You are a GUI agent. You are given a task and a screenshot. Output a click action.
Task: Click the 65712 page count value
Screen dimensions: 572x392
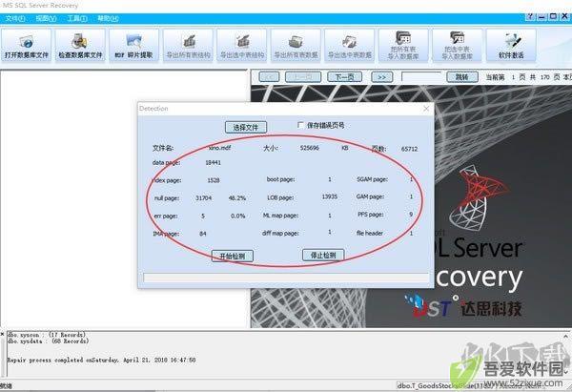click(409, 149)
